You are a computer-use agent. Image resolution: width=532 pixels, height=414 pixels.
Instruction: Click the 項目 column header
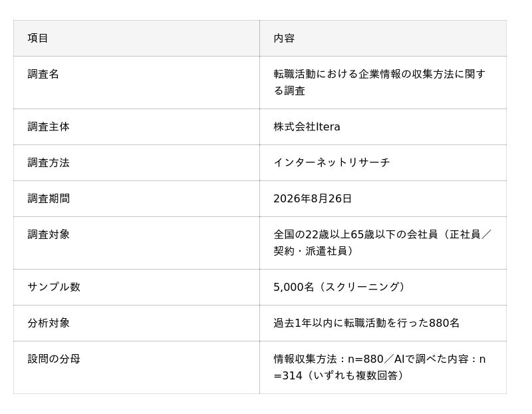point(38,38)
